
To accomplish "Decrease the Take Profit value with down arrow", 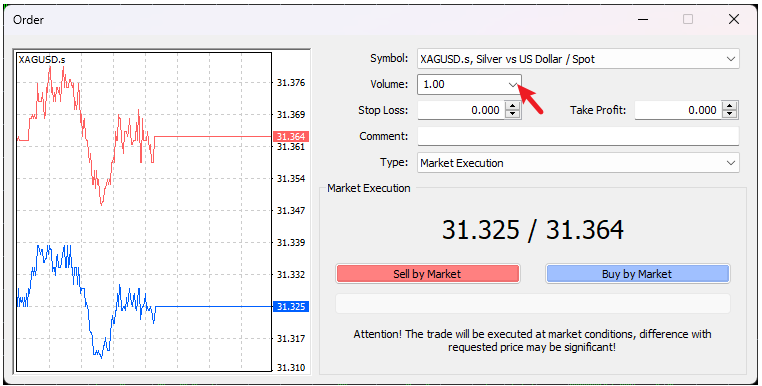I will click(x=729, y=114).
